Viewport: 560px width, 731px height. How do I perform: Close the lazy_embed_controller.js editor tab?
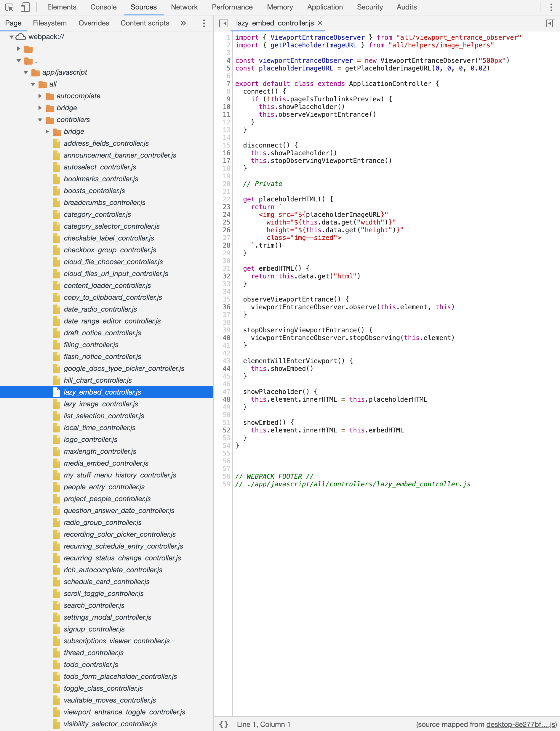[320, 23]
